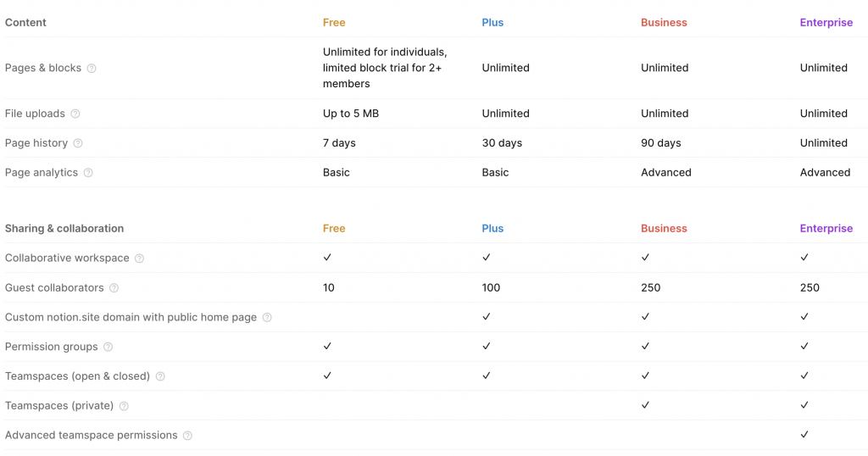Viewport: 868px width, 456px height.
Task: Click Enterprise heading in Sharing & collaboration
Action: [826, 228]
